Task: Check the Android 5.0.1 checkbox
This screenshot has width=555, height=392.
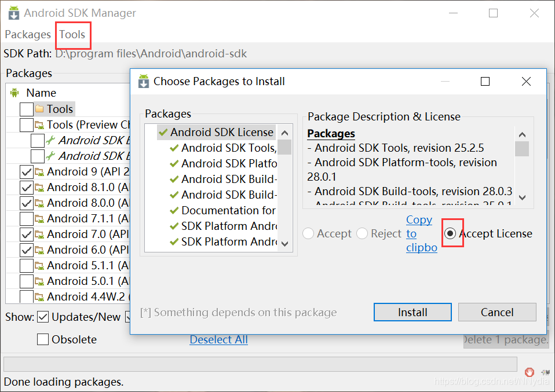Action: click(27, 281)
